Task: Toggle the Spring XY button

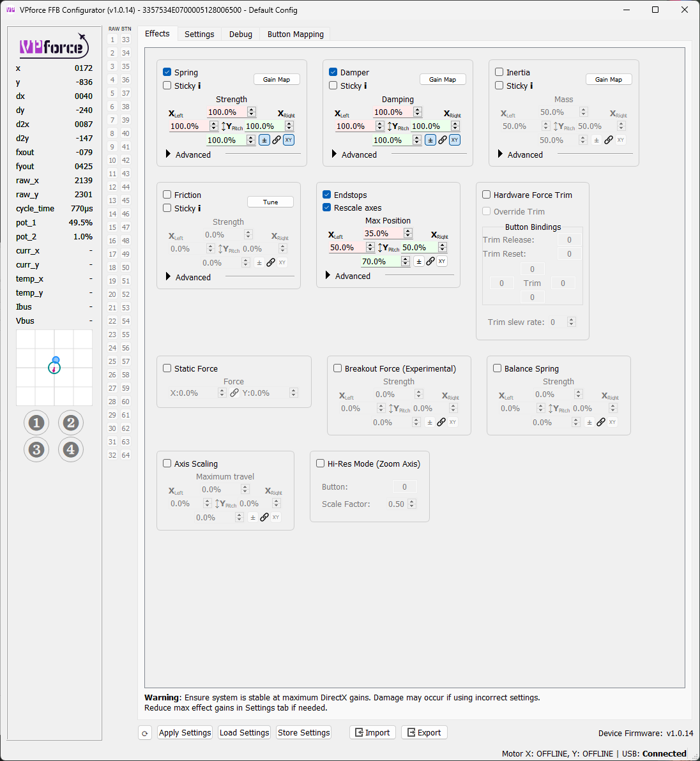Action: click(x=289, y=140)
